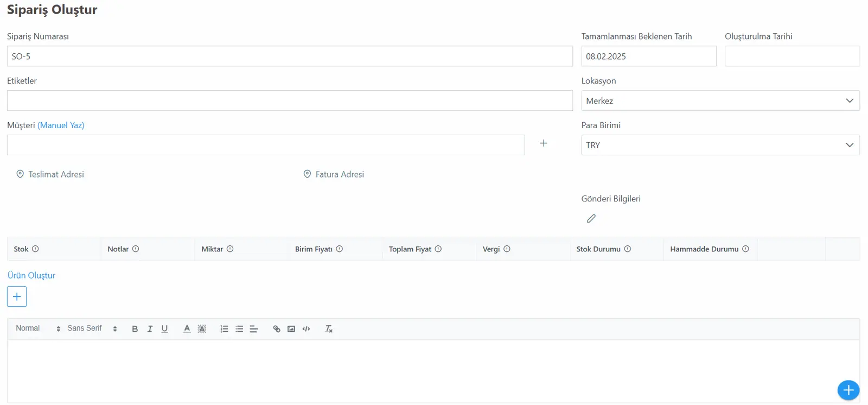The image size is (868, 405).
Task: Toggle bold formatting in editor toolbar
Action: (x=135, y=329)
